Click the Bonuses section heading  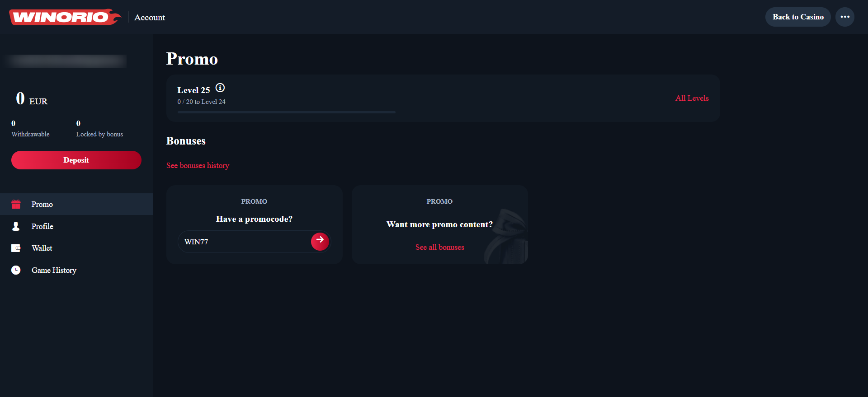[x=186, y=141]
